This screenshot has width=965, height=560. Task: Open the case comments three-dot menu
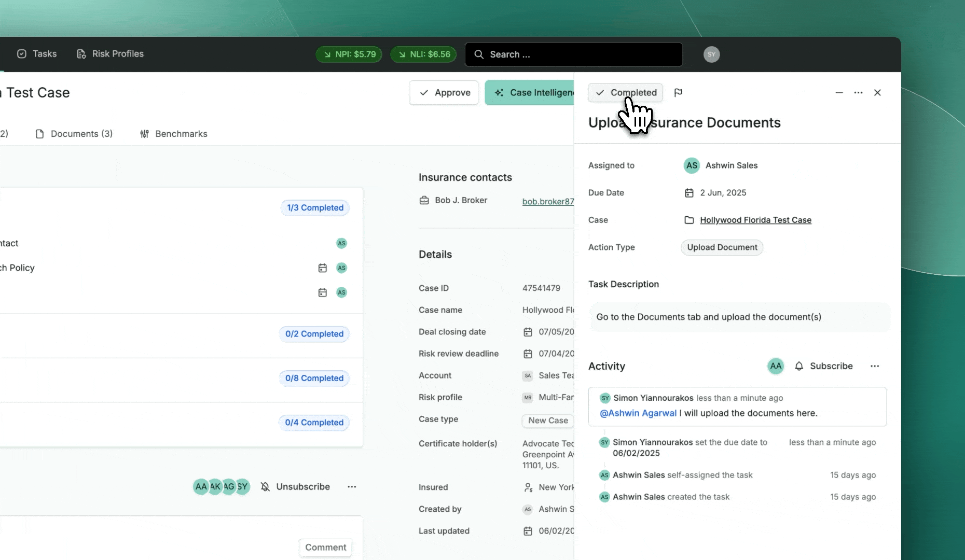coord(352,487)
